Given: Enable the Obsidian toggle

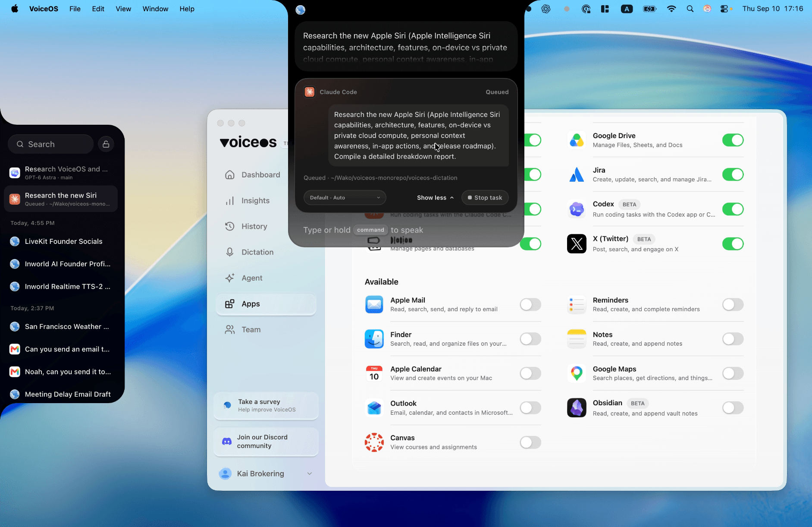Looking at the screenshot, I should (733, 408).
